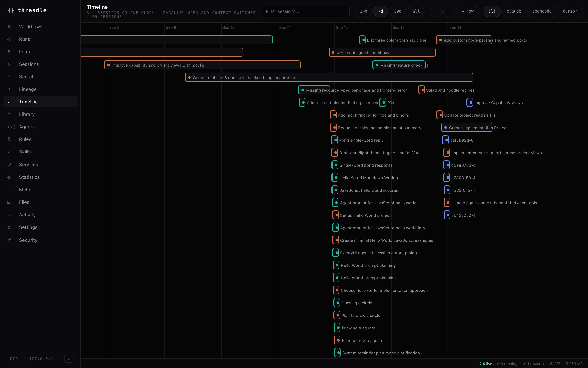Image resolution: width=588 pixels, height=368 pixels.
Task: Click the Rules section-sign icon
Action: pyautogui.click(x=9, y=139)
